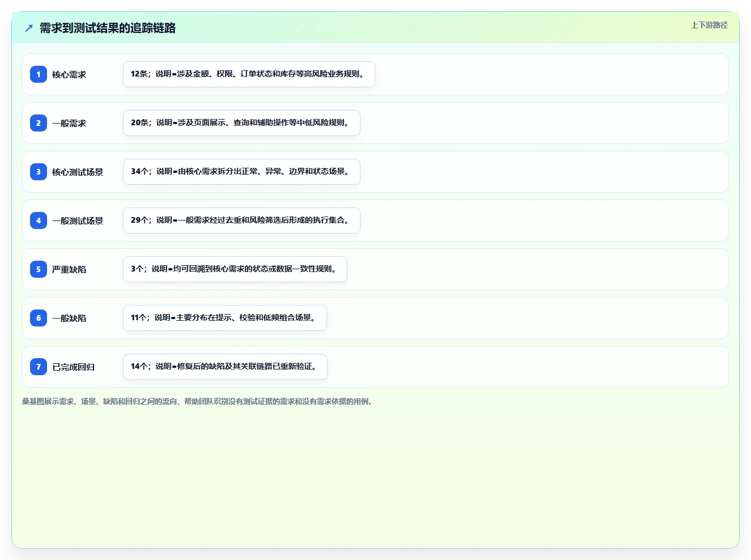Screen dimensions: 751x560
Task: Click the 3个 severe defects description box
Action: click(235, 269)
